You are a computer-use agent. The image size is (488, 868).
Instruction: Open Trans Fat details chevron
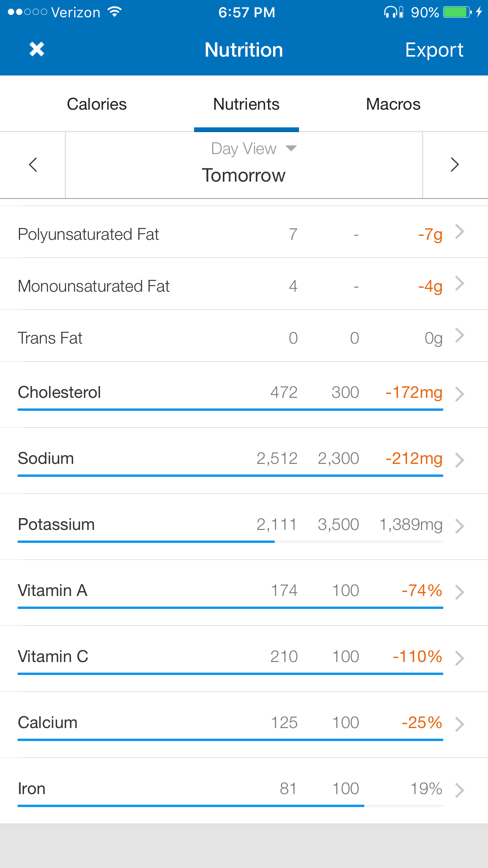click(x=460, y=336)
